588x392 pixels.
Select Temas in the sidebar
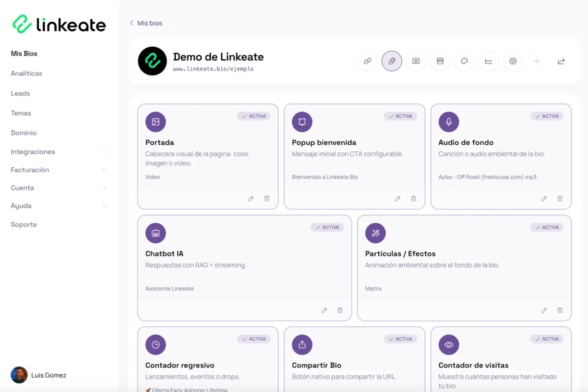click(x=21, y=113)
